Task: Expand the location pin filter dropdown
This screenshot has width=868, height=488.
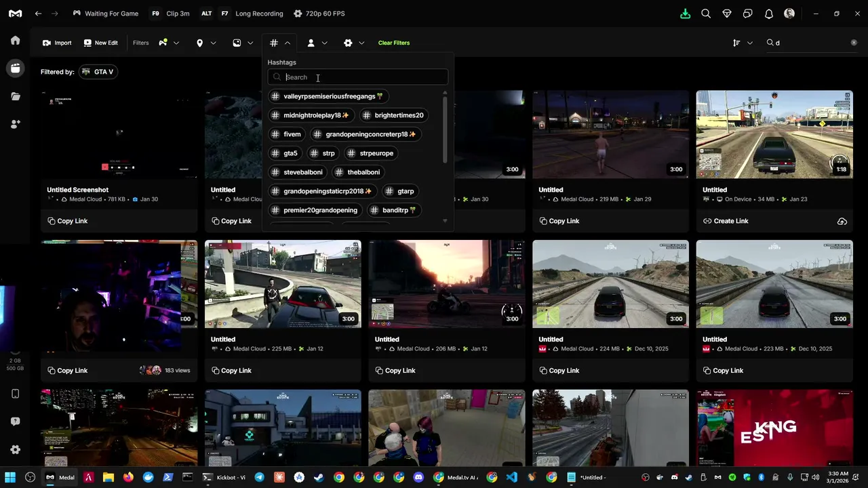Action: click(206, 43)
